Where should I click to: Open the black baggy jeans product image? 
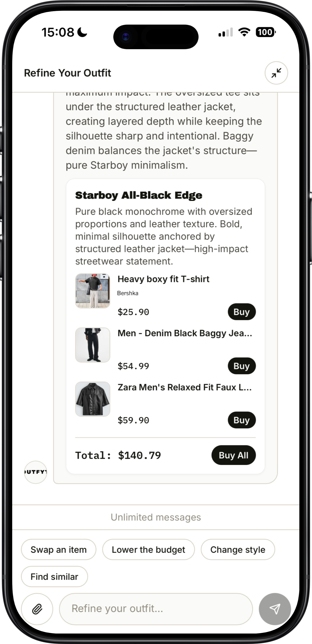pyautogui.click(x=93, y=345)
